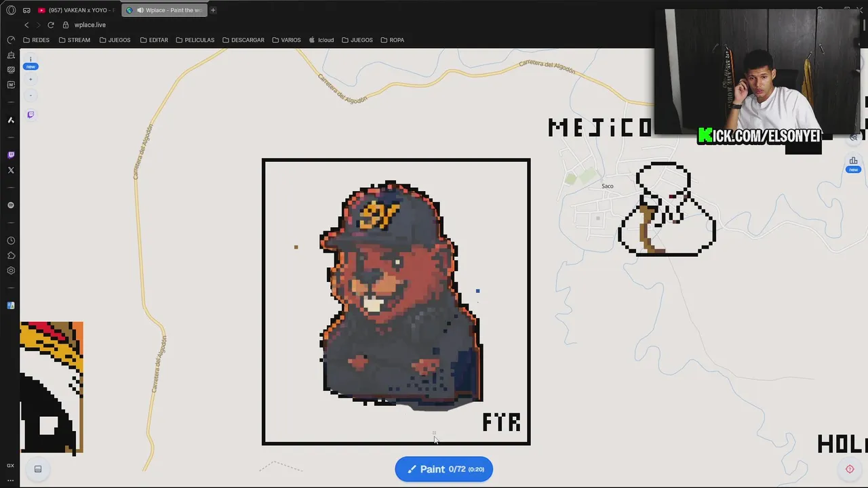Click the FTR pixel signature in frame
Image resolution: width=868 pixels, height=488 pixels.
[501, 422]
